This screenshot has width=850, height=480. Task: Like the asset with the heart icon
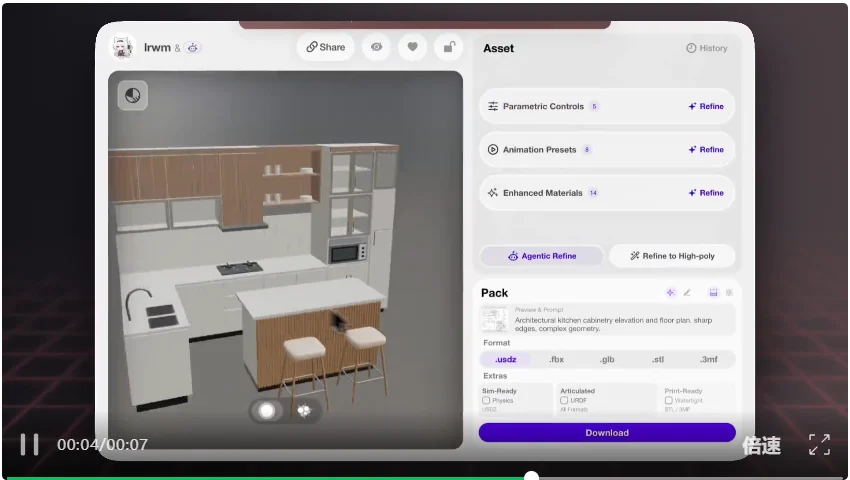click(413, 47)
